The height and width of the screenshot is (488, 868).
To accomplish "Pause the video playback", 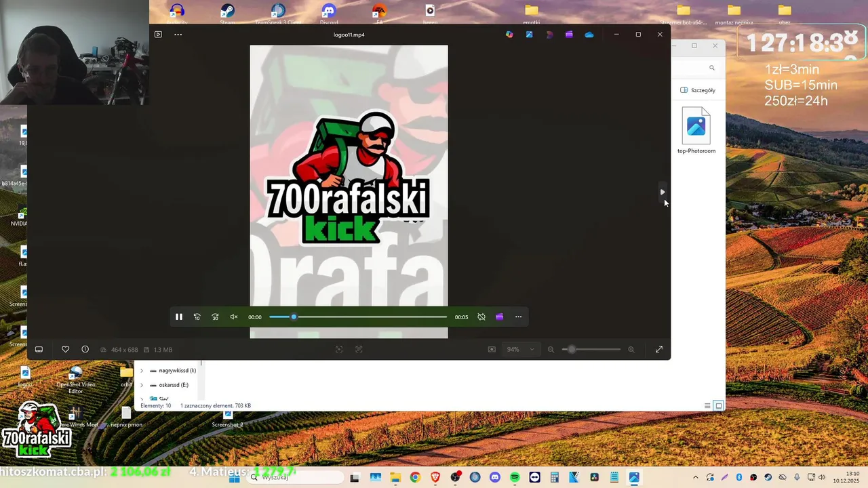I will click(179, 317).
